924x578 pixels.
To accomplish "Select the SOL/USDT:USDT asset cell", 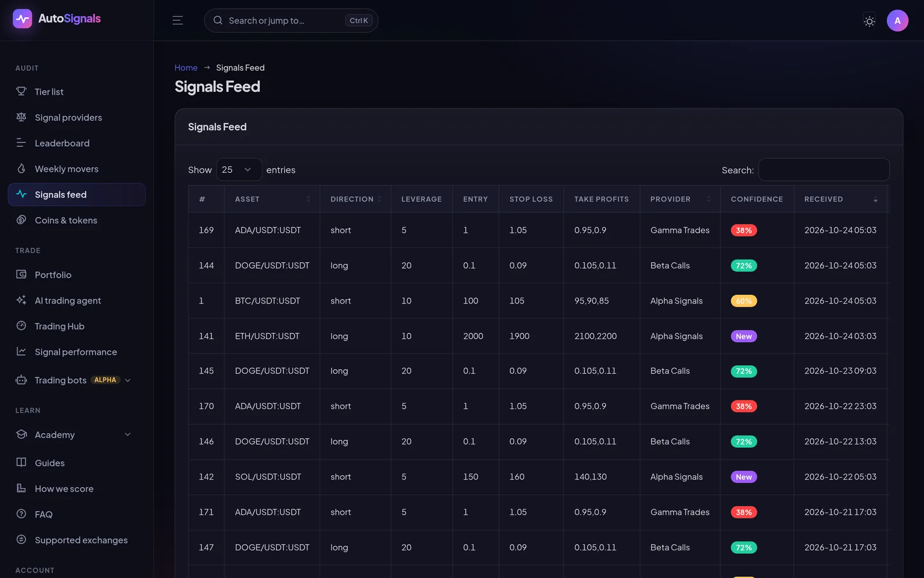I will tap(272, 477).
